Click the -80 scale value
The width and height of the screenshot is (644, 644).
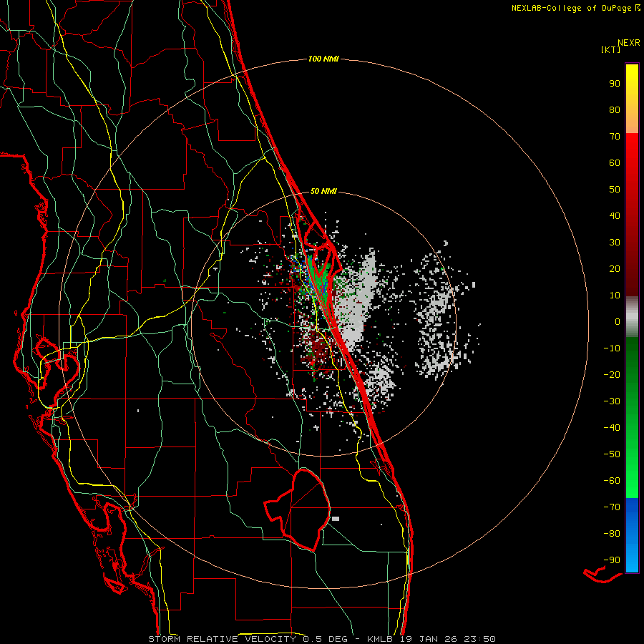click(612, 534)
